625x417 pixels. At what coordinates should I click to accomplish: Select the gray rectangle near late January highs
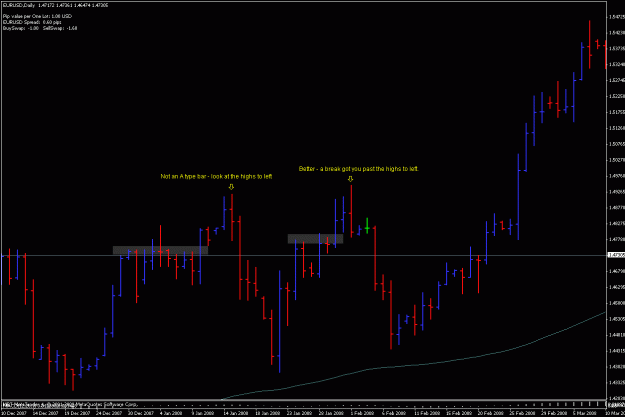(315, 239)
